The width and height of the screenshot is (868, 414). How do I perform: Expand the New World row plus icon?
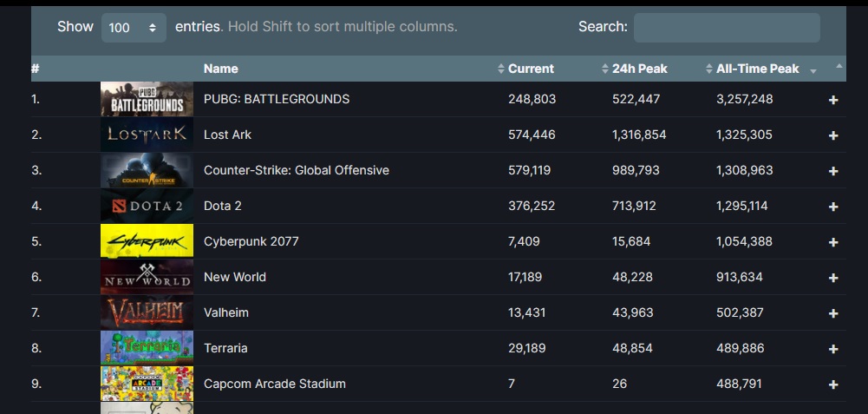coord(833,278)
